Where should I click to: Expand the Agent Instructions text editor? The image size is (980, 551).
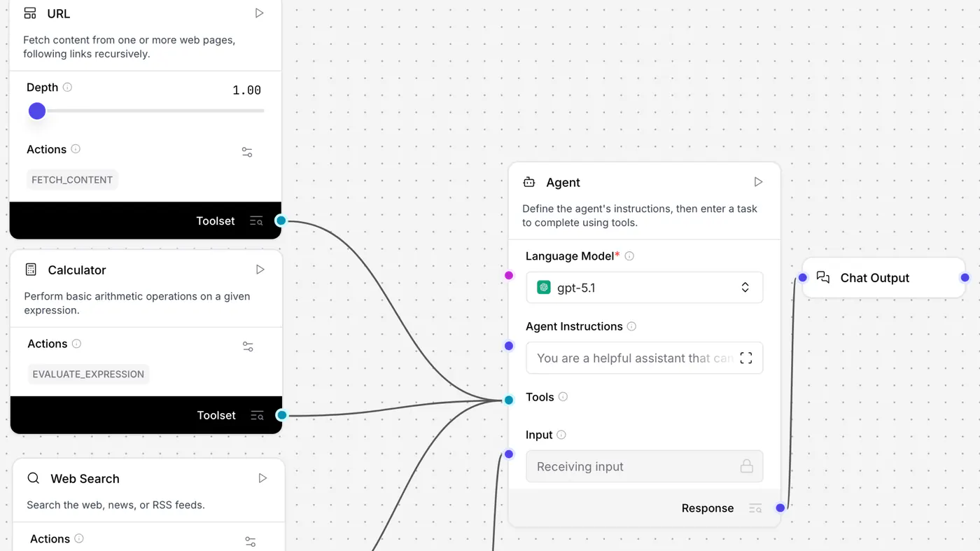(746, 358)
